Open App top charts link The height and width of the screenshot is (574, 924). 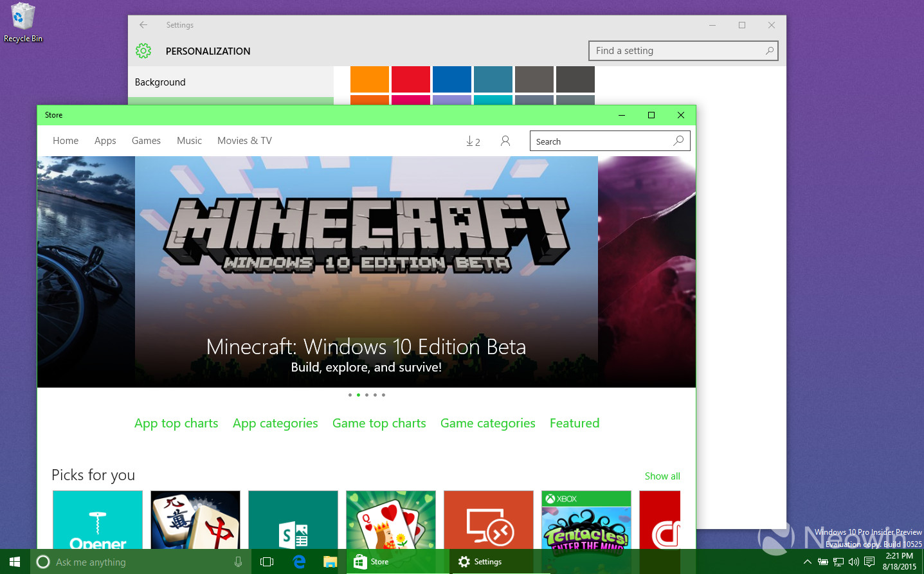176,424
